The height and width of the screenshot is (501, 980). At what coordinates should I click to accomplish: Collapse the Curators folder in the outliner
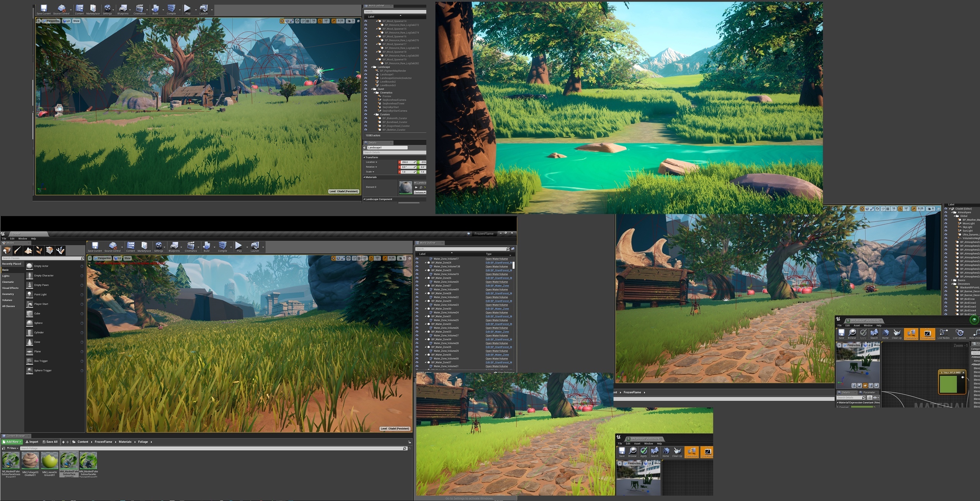point(375,115)
